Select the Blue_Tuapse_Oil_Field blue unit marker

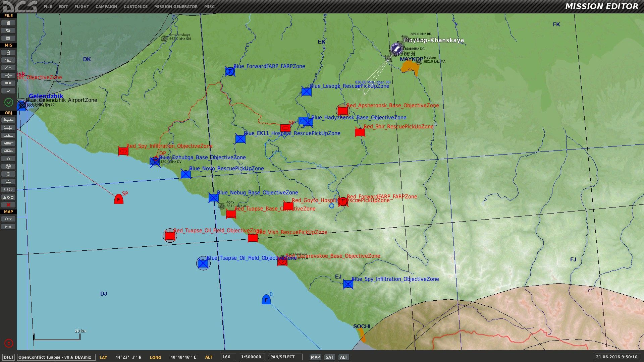pyautogui.click(x=203, y=263)
